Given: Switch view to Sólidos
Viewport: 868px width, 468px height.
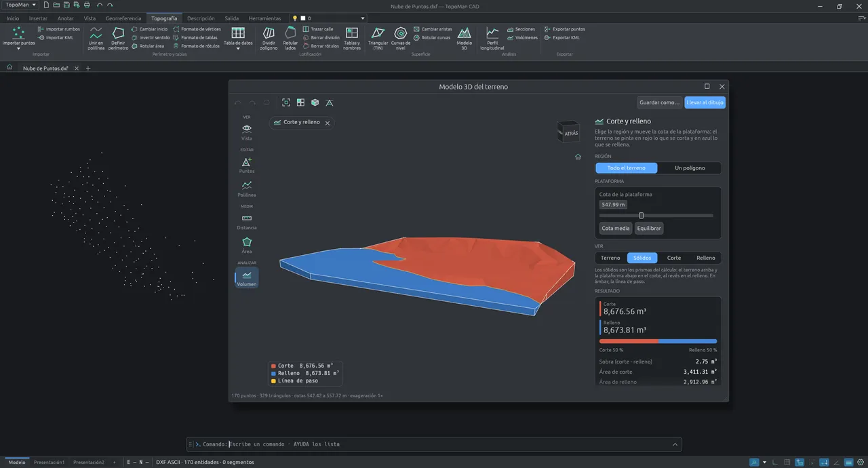Looking at the screenshot, I should pos(642,258).
